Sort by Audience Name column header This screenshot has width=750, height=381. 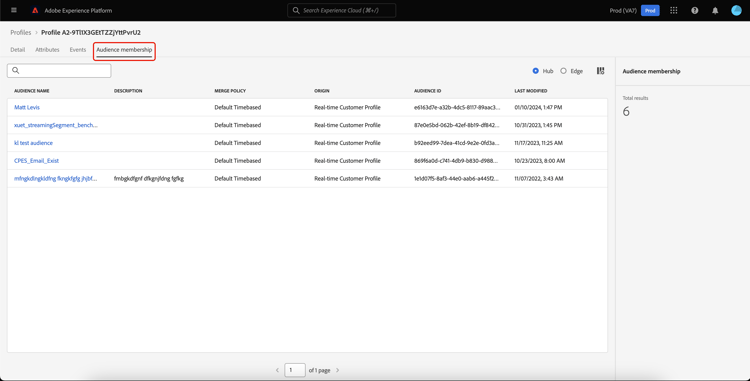click(32, 91)
